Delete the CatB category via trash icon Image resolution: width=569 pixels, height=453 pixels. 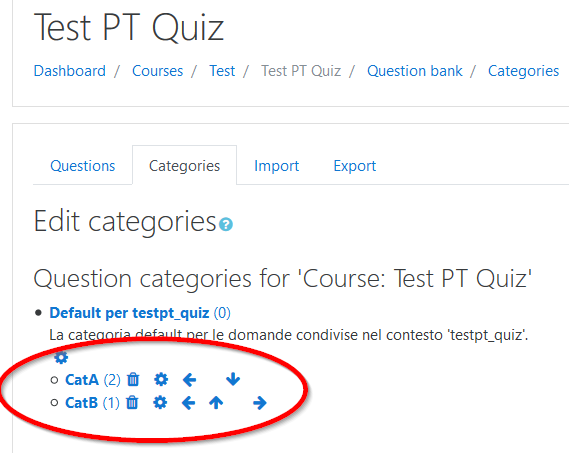[132, 403]
